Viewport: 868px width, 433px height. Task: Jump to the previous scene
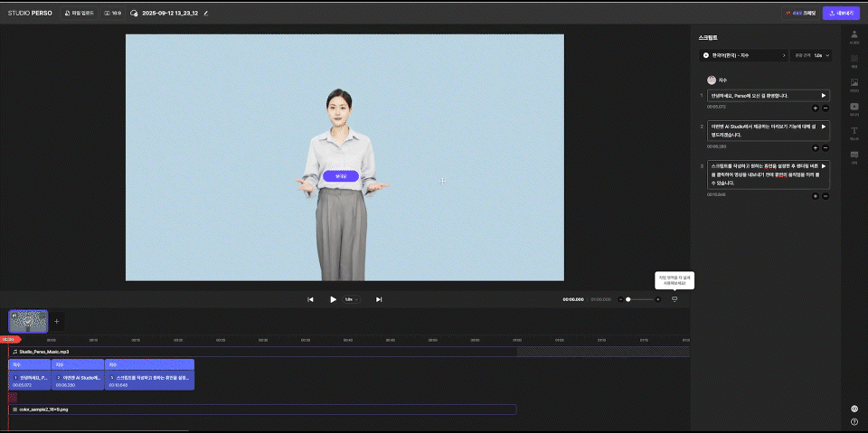(310, 299)
